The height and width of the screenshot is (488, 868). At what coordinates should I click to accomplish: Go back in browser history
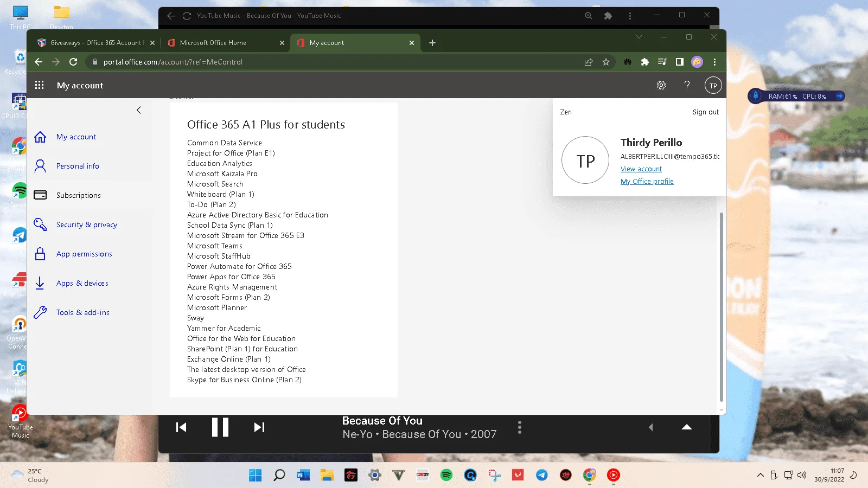tap(39, 62)
